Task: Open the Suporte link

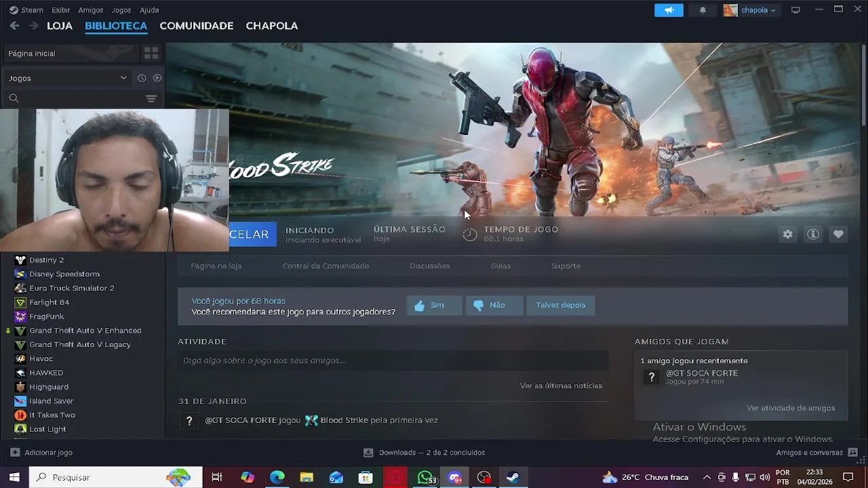Action: (566, 266)
